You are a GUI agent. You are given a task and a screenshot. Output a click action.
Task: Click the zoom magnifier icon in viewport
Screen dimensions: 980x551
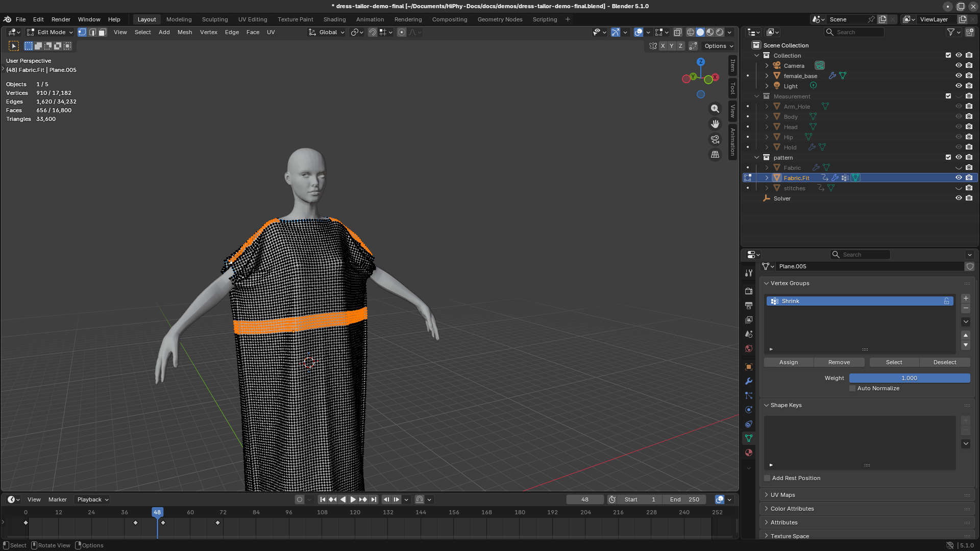pyautogui.click(x=715, y=109)
